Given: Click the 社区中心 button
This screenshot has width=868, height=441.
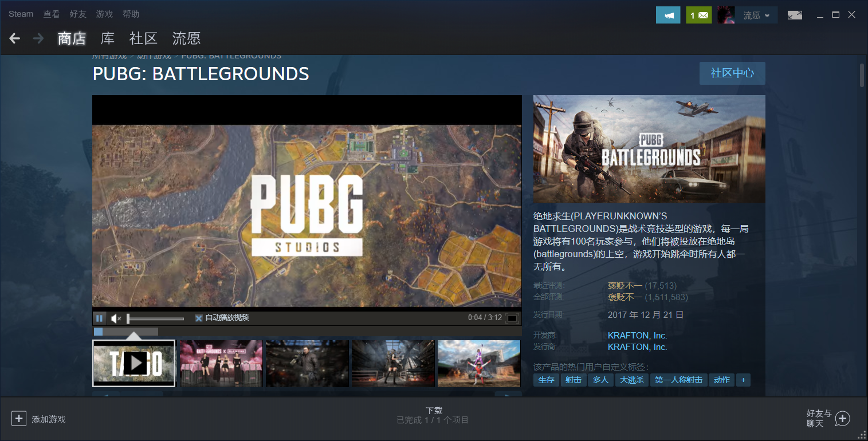Looking at the screenshot, I should [732, 73].
